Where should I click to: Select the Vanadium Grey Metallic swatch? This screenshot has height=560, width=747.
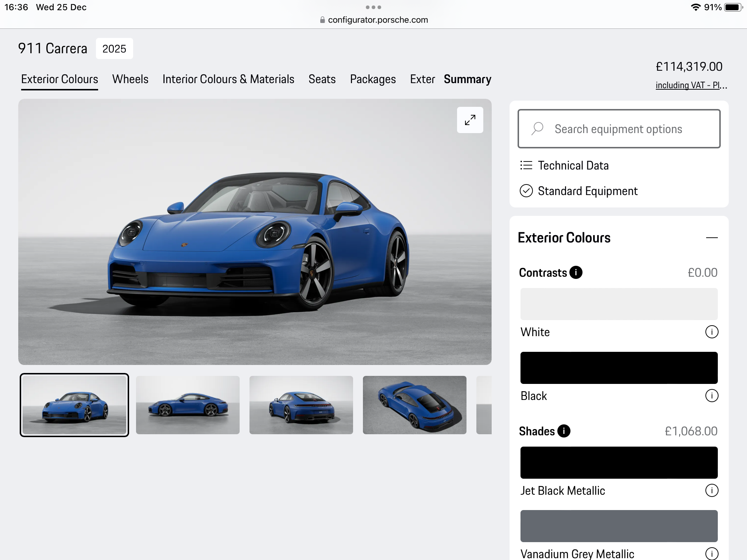pos(619,526)
